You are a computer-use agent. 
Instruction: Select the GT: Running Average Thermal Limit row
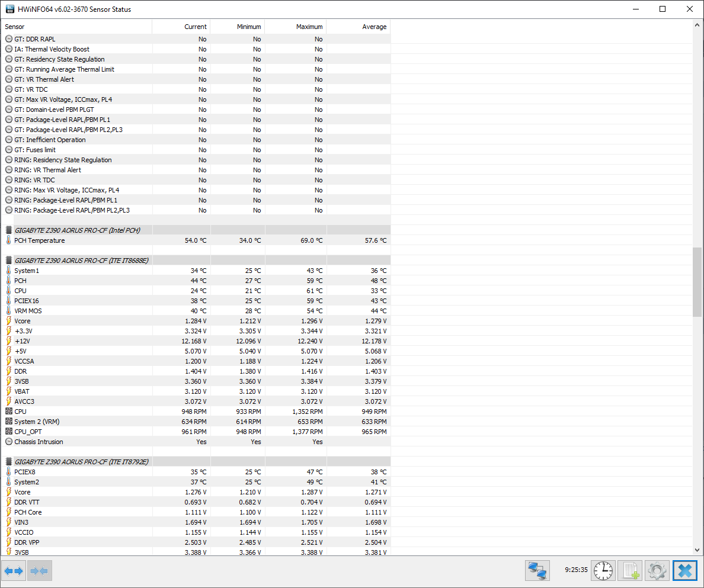click(196, 69)
